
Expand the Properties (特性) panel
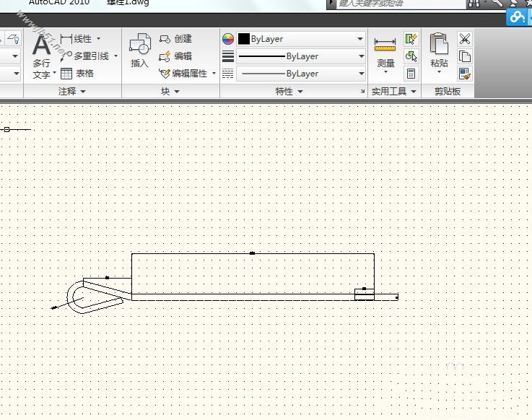[x=289, y=91]
